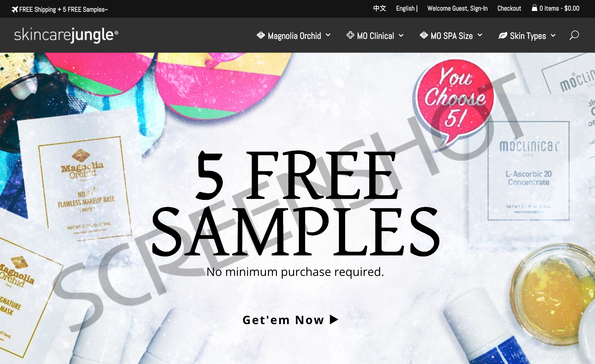Click the Skin Types leaf icon
595x364 pixels.
coord(502,35)
